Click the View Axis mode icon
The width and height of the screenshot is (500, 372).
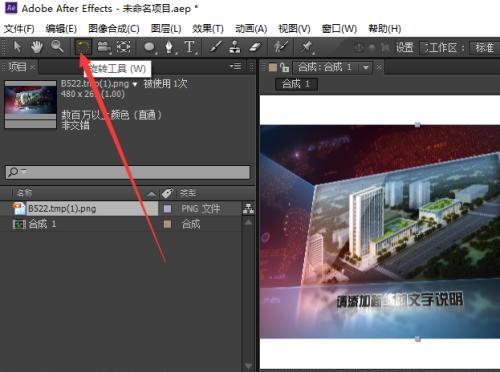pyautogui.click(x=385, y=48)
